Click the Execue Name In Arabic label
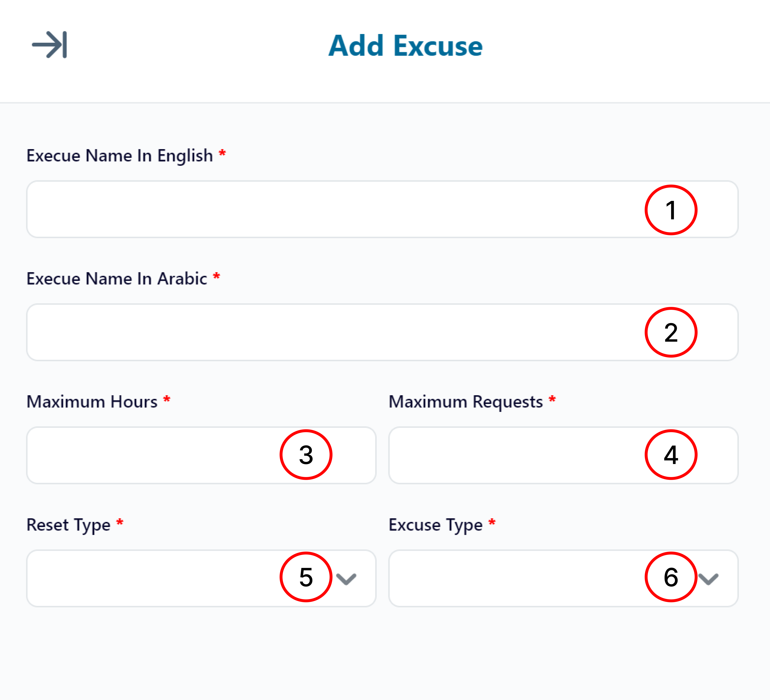Viewport: 770px width, 700px height. (x=116, y=279)
